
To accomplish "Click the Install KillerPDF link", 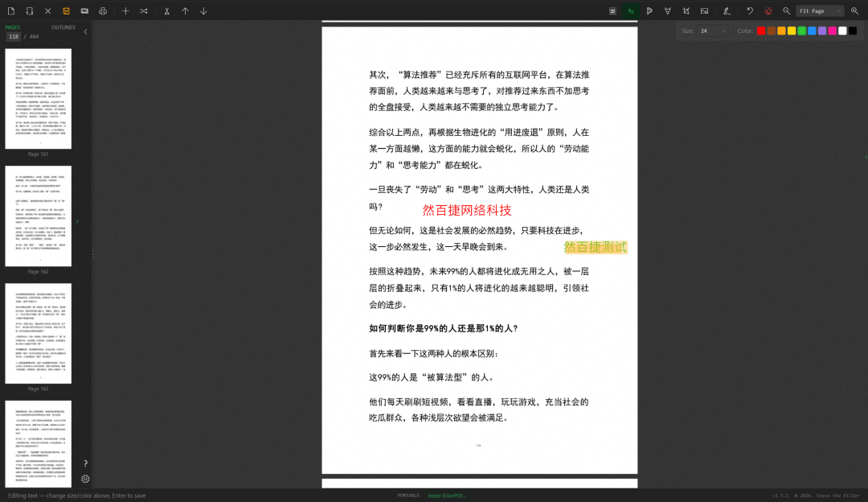I will [x=446, y=496].
